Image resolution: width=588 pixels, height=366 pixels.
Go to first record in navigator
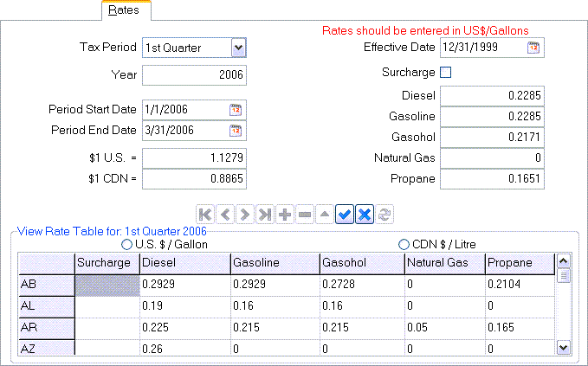tap(207, 215)
